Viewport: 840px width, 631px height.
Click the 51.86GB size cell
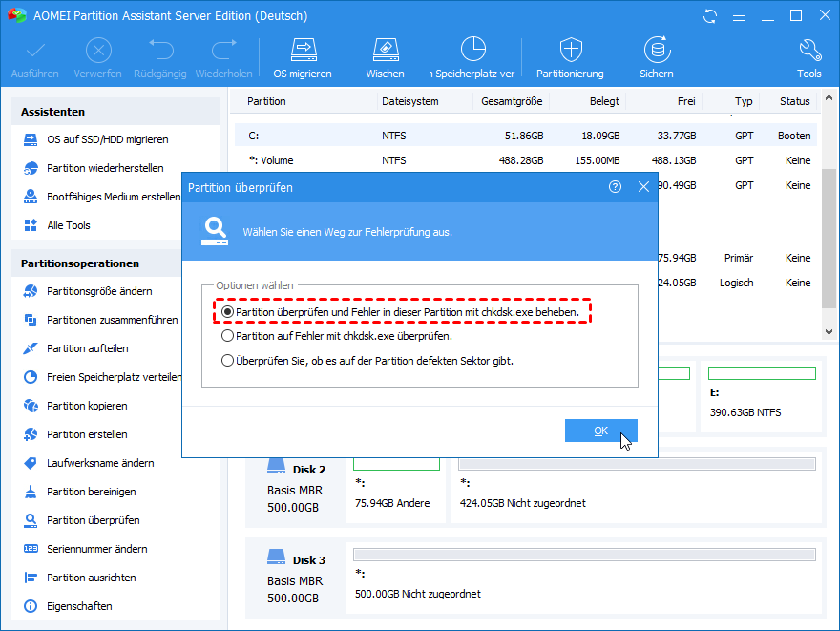[x=524, y=136]
